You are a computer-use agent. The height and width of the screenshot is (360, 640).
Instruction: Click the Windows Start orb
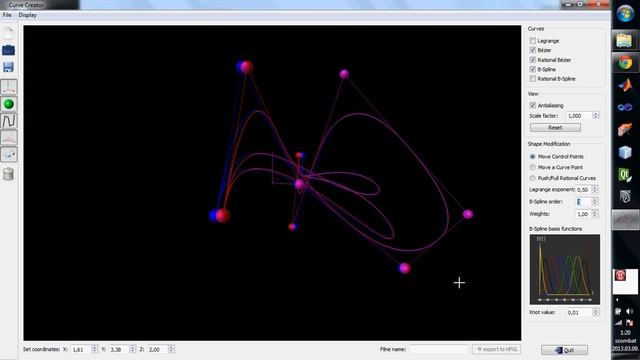(x=625, y=14)
